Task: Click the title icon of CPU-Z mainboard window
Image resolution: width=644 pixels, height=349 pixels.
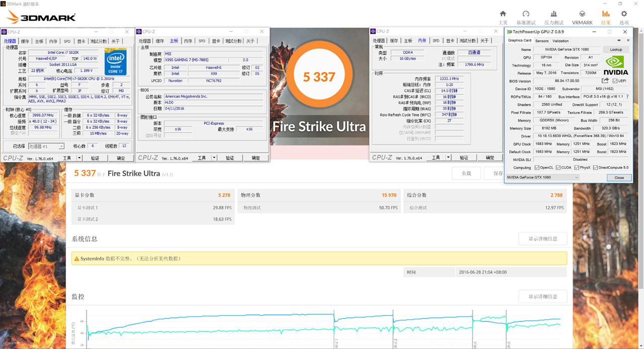Action: coord(139,32)
